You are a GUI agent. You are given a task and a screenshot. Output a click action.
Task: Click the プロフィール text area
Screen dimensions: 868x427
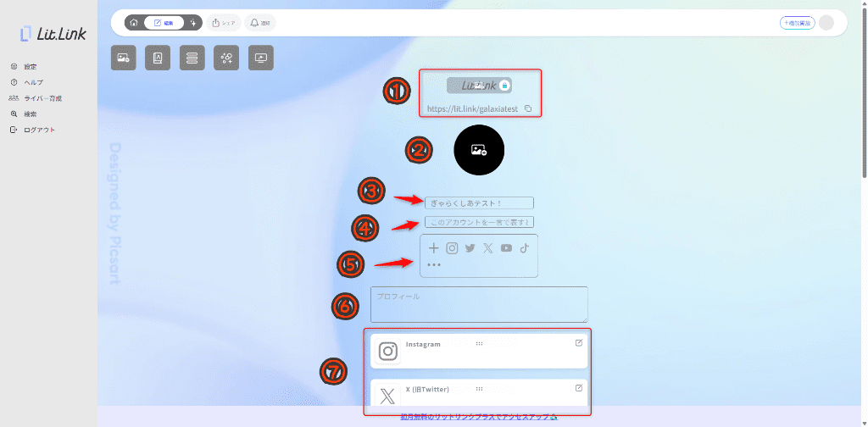click(479, 304)
